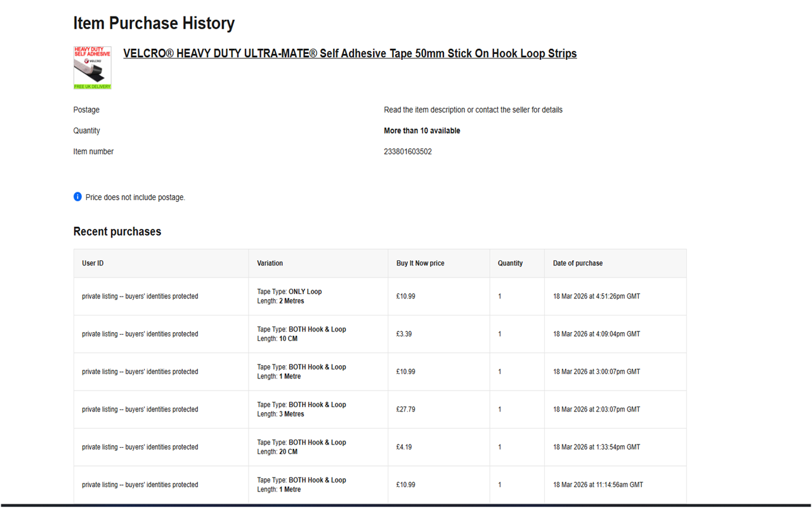Click the £10.99 price in 11:14:56am row
This screenshot has height=508, width=812.
click(x=406, y=485)
